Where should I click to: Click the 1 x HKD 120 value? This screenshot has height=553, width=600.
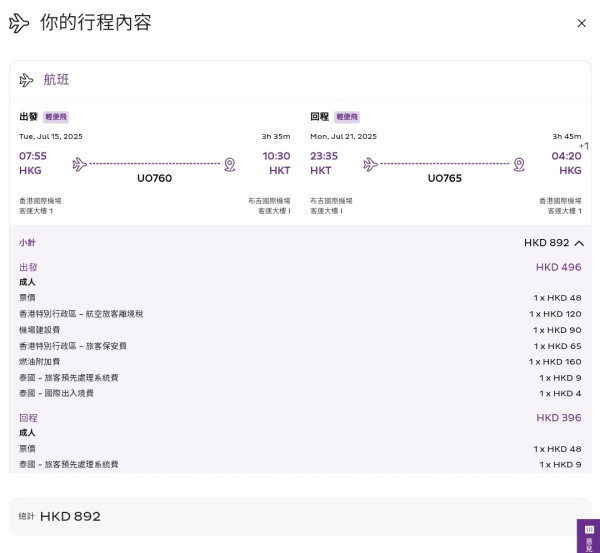(555, 314)
